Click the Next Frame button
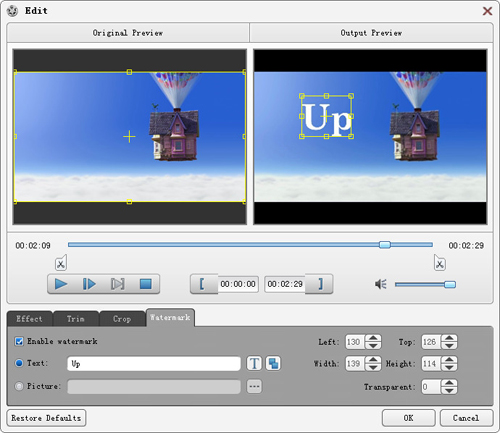The width and height of the screenshot is (500, 433). (89, 284)
